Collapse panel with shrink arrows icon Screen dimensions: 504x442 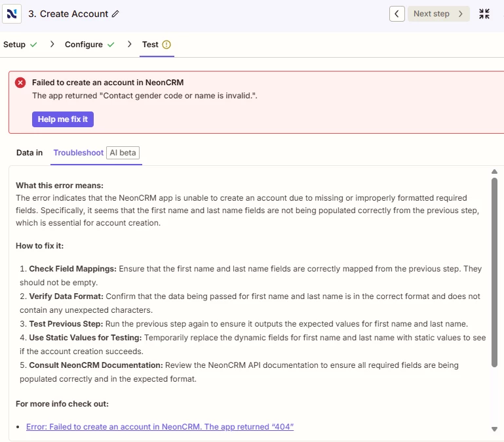(x=484, y=14)
